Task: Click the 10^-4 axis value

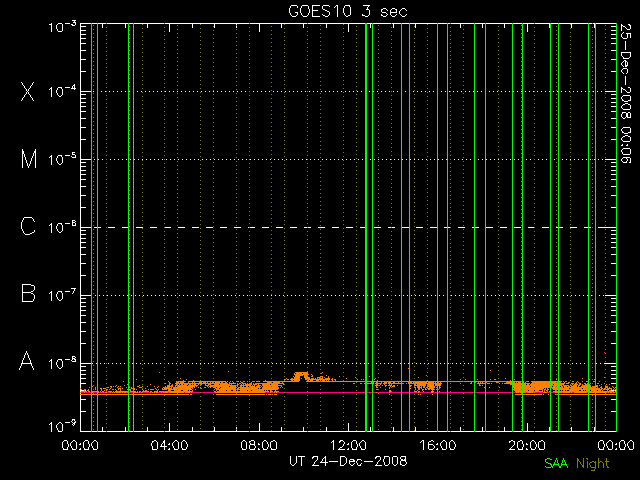Action: [62, 91]
